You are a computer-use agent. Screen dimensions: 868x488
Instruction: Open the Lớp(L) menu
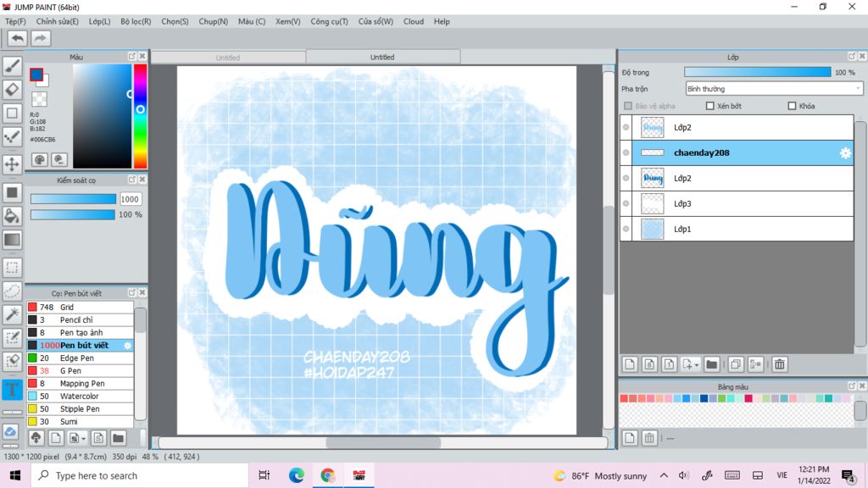pos(100,21)
